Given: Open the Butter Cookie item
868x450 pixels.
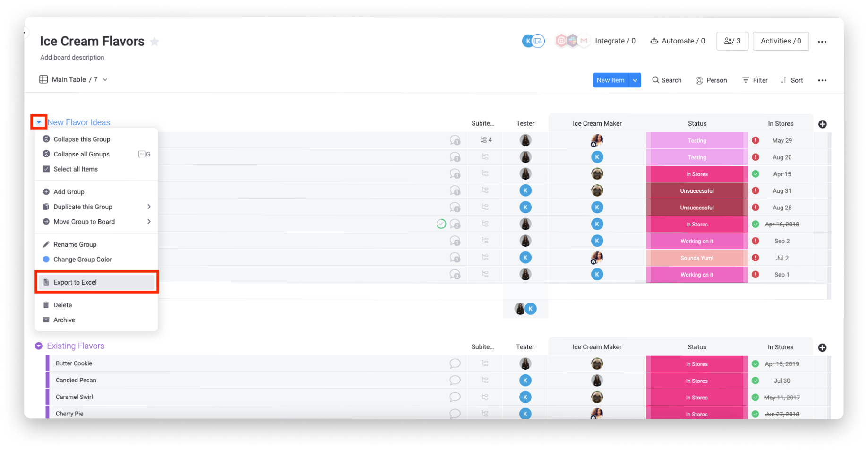Looking at the screenshot, I should pos(74,363).
